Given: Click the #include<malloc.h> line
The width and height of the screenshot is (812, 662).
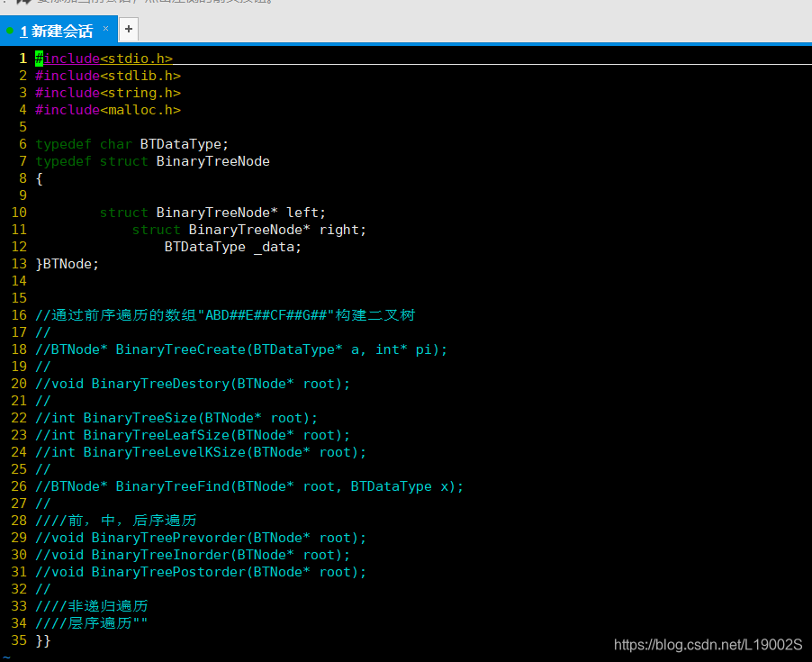Looking at the screenshot, I should pyautogui.click(x=108, y=110).
